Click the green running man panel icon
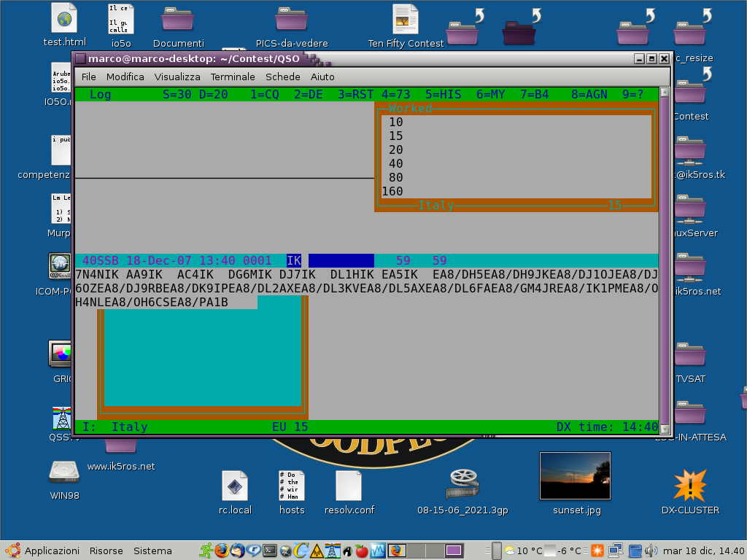The height and width of the screenshot is (560, 747). click(206, 551)
